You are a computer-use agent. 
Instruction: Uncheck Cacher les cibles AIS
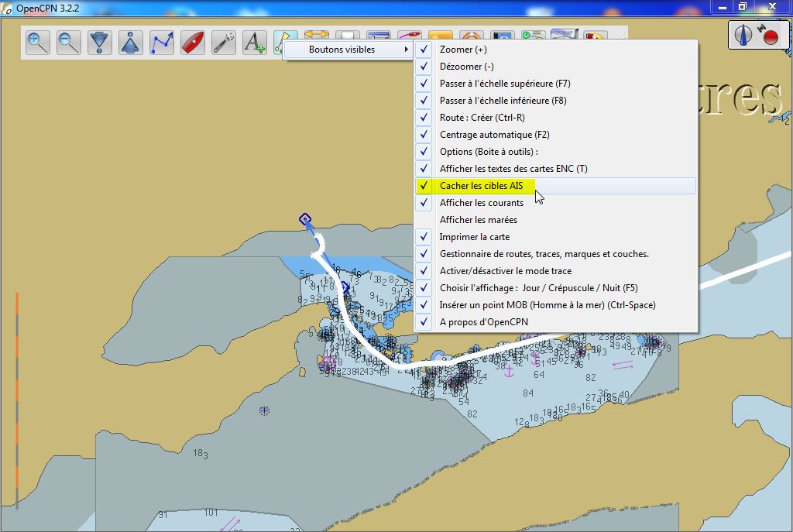[555, 186]
